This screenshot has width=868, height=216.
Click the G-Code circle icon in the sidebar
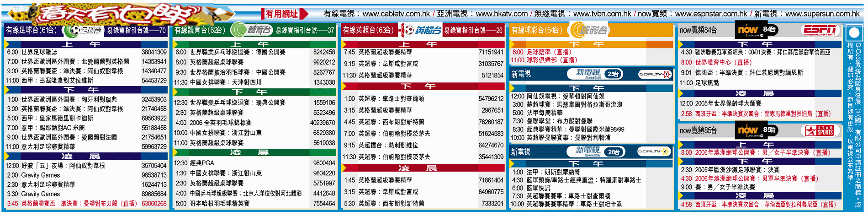(854, 33)
